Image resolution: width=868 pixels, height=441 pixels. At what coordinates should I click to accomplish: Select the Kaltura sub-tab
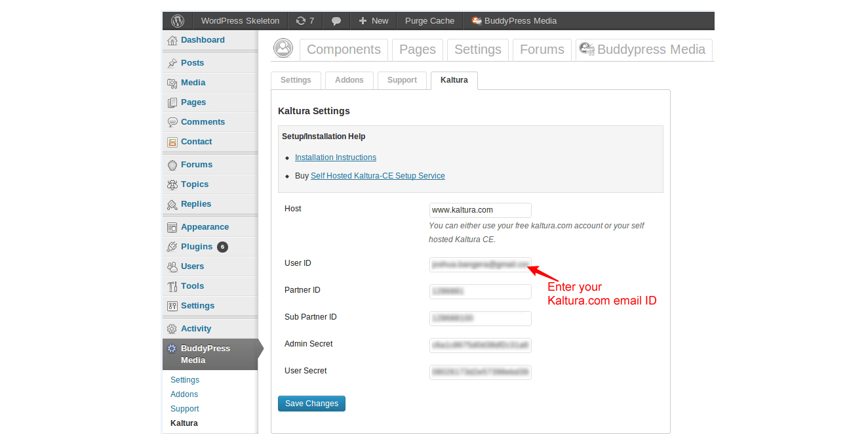[x=454, y=80]
